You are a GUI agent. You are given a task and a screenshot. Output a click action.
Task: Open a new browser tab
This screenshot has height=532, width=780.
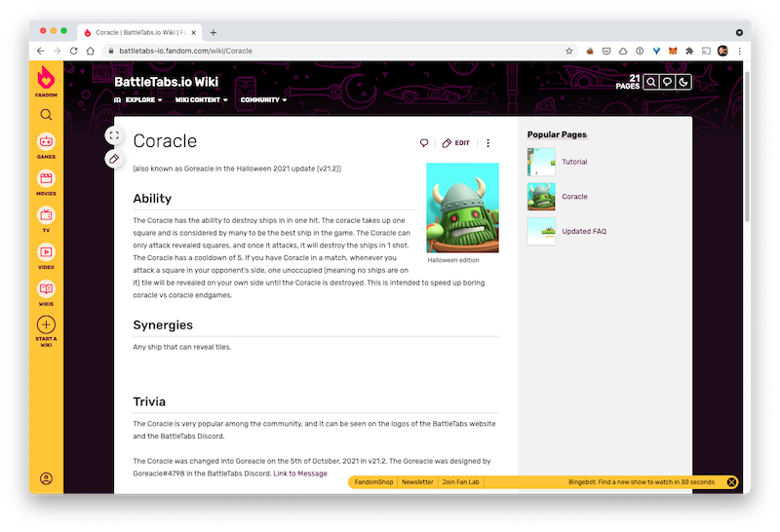[x=214, y=33]
